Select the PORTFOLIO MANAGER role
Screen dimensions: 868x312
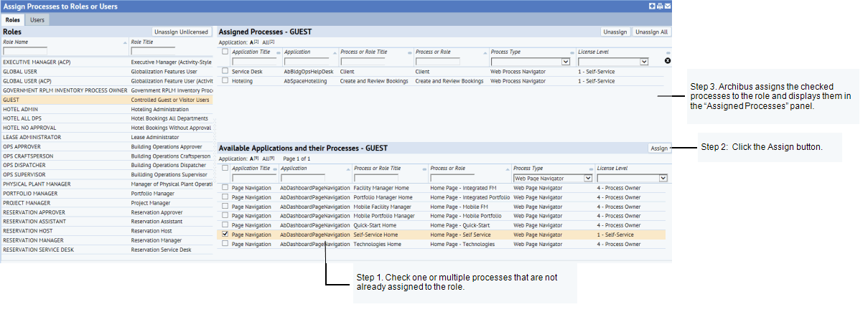pyautogui.click(x=108, y=193)
